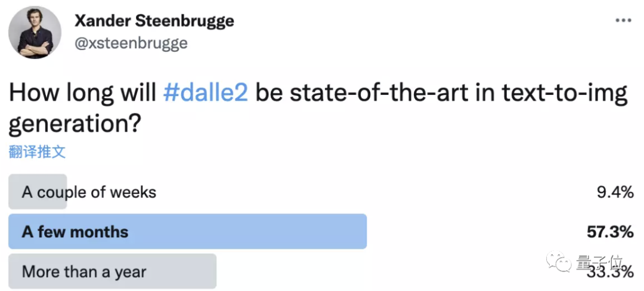Click the word "generation?" in the tweet
The image size is (644, 291).
[74, 125]
